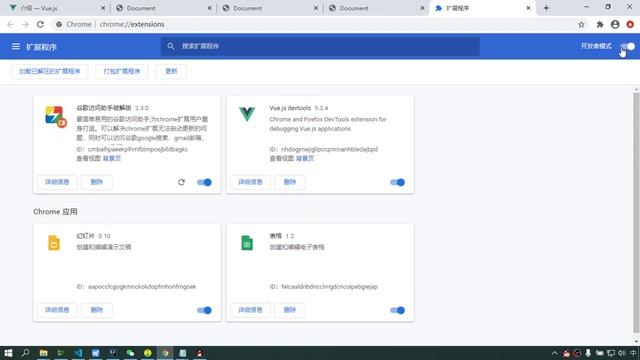Click the search icon in extensions bar
Screen dimensions: 640x360
click(x=171, y=46)
